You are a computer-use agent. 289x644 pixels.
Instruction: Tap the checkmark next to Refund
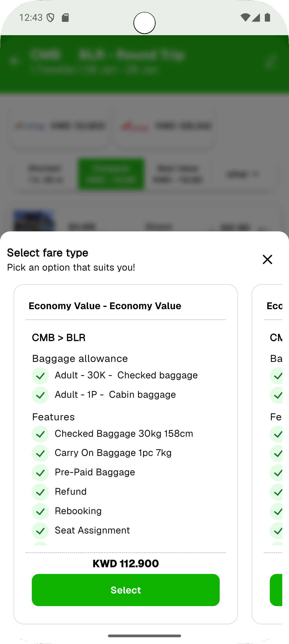(x=40, y=492)
